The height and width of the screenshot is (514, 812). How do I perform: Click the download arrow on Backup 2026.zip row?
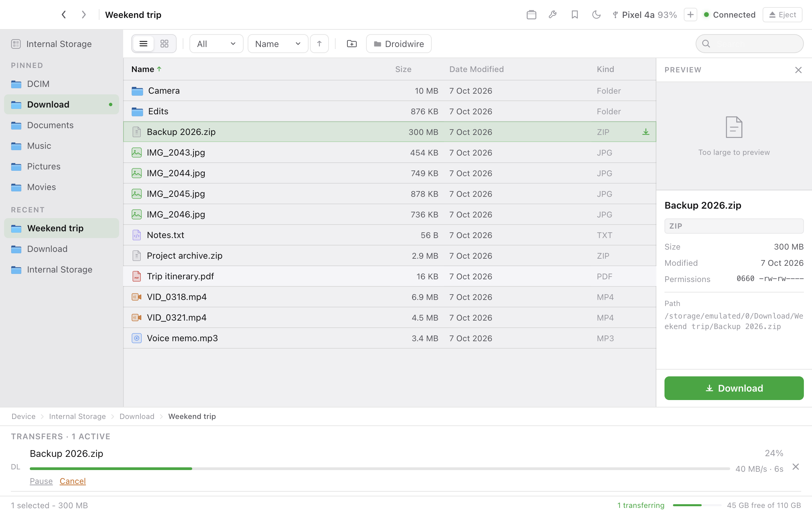pyautogui.click(x=646, y=132)
